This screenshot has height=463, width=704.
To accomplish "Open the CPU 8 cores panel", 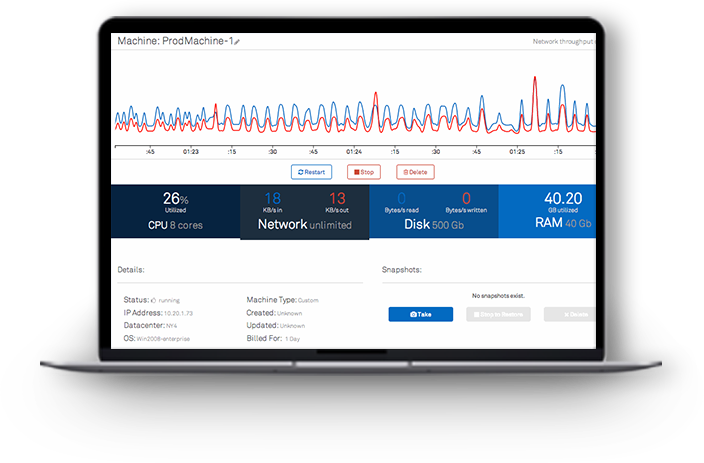I will (176, 211).
